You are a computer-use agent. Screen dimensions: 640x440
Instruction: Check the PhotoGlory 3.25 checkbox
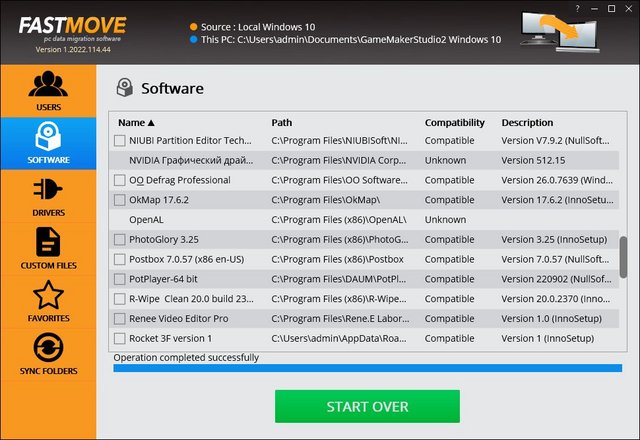click(x=120, y=240)
